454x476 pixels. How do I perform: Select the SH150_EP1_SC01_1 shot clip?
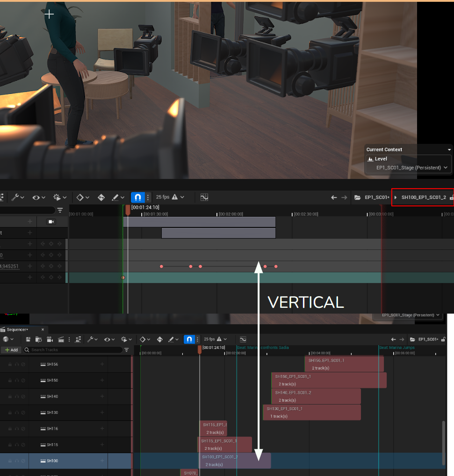click(x=328, y=380)
